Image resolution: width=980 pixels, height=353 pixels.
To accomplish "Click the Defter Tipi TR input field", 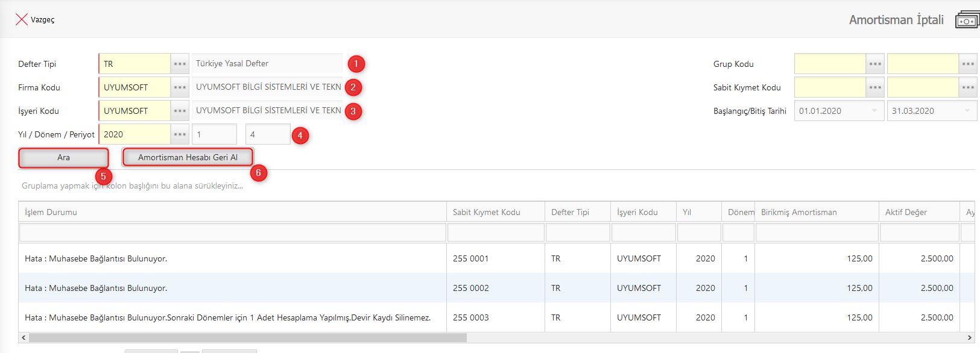I will (x=135, y=64).
